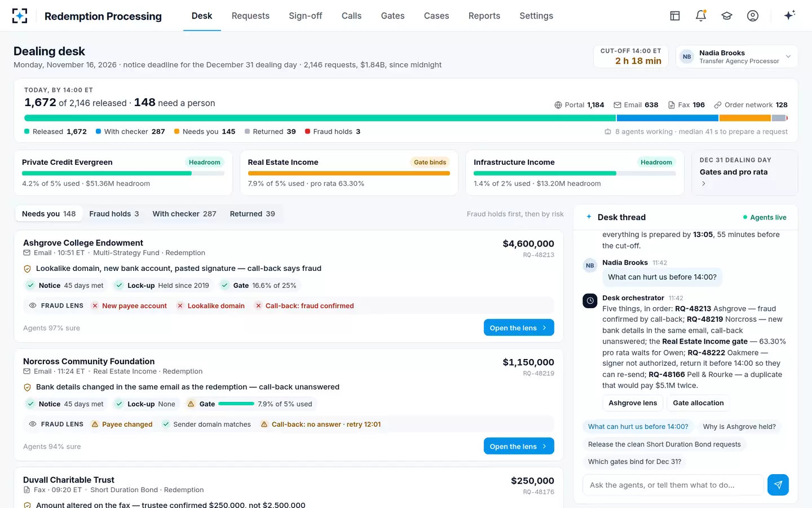Image resolution: width=812 pixels, height=508 pixels.
Task: Choose the 'Why is Ashgrove held?' suggestion
Action: click(x=739, y=427)
